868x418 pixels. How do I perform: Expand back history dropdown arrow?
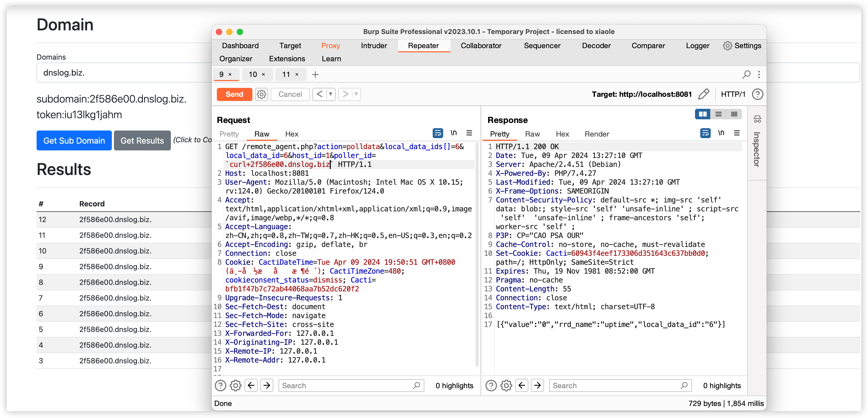click(331, 94)
